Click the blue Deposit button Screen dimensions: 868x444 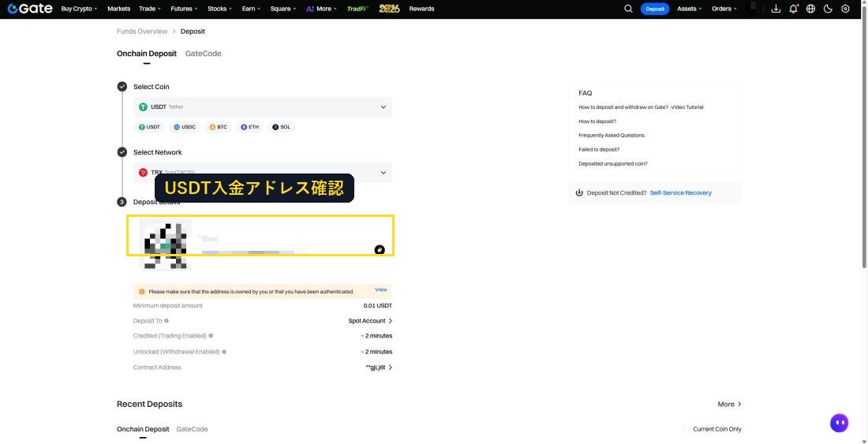pos(655,9)
